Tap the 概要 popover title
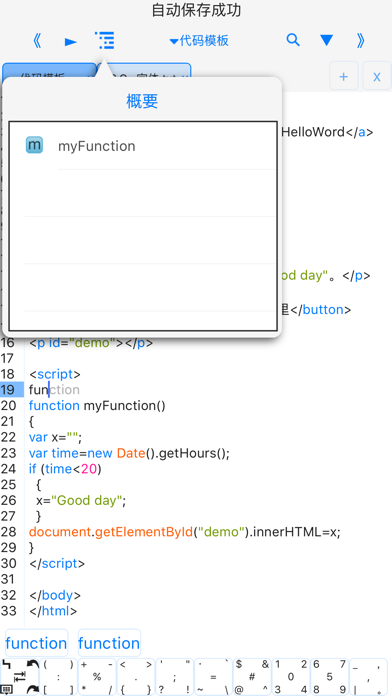The height and width of the screenshot is (696, 392). [x=143, y=102]
